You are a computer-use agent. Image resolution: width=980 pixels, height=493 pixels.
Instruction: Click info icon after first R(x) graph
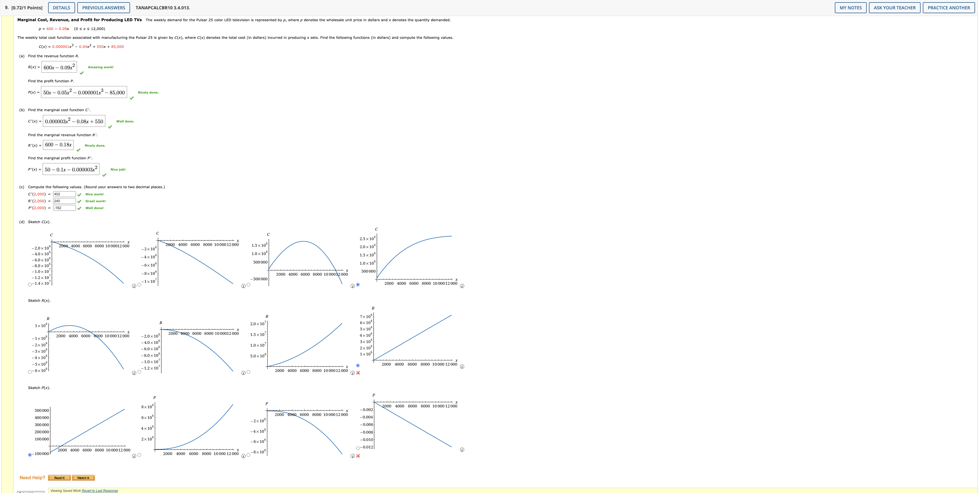pyautogui.click(x=134, y=373)
